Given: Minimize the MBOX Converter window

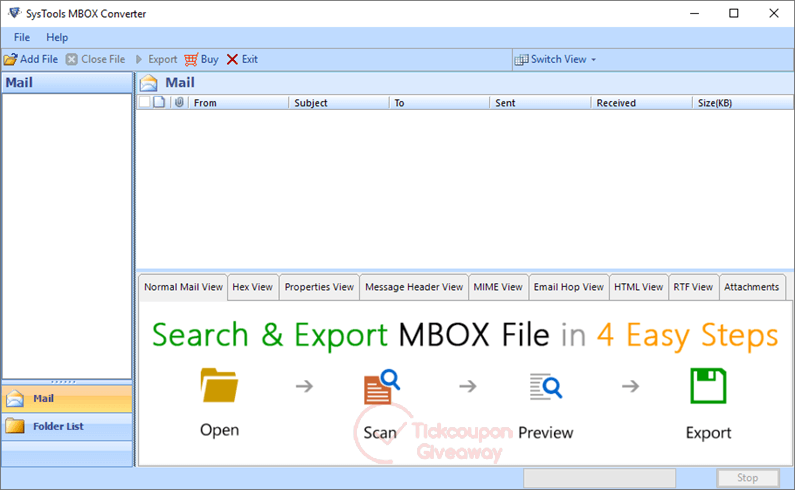Looking at the screenshot, I should tap(695, 13).
